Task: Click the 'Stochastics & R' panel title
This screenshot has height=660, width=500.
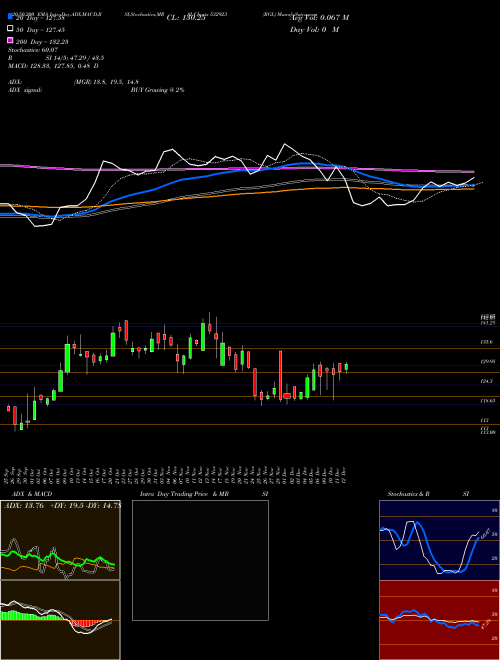Action: tap(409, 494)
